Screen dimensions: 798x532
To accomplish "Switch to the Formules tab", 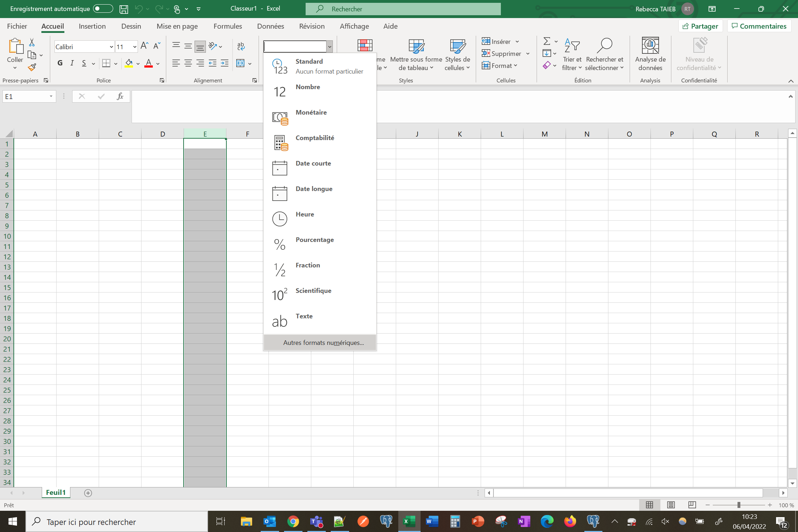I will (228, 26).
